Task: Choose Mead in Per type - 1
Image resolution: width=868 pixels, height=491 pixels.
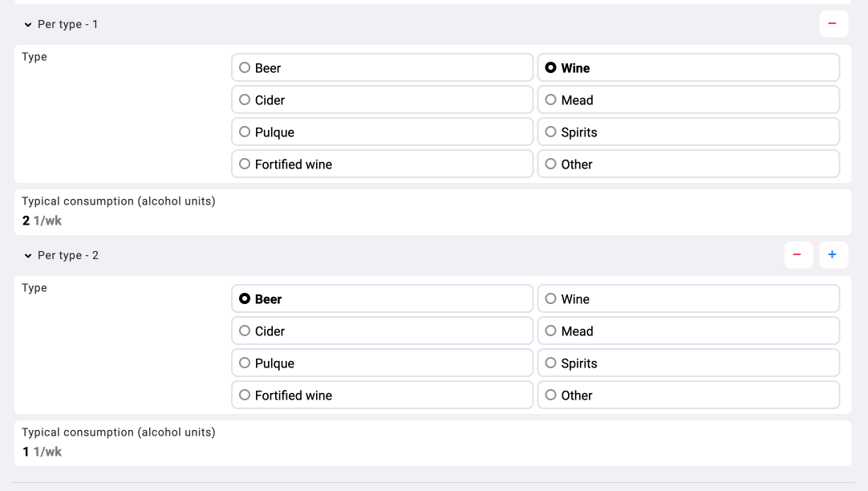Action: click(688, 100)
